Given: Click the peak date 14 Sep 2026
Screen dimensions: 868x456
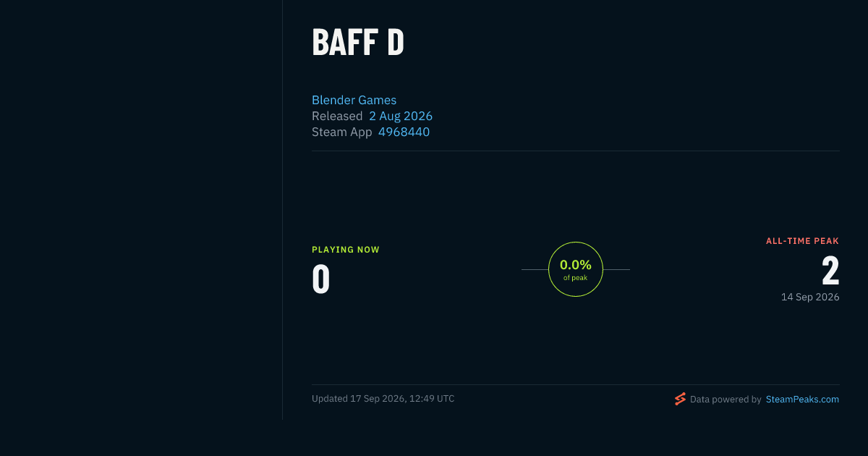Looking at the screenshot, I should coord(810,297).
